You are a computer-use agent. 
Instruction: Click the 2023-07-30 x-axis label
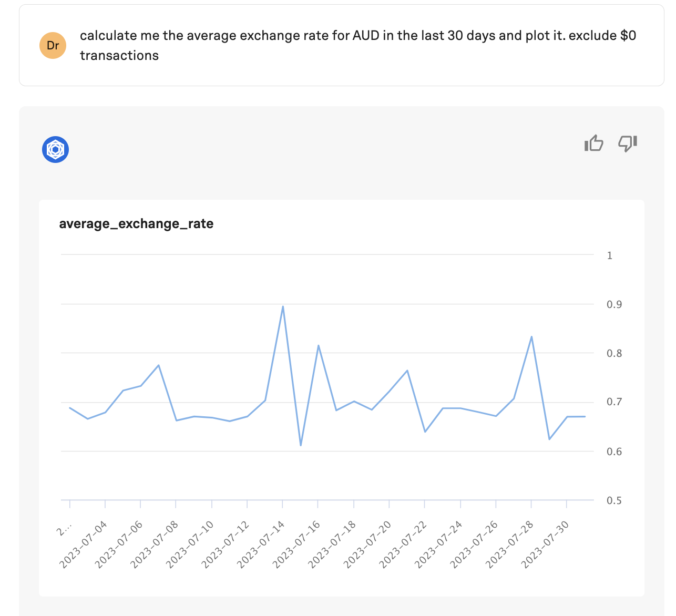pyautogui.click(x=544, y=545)
